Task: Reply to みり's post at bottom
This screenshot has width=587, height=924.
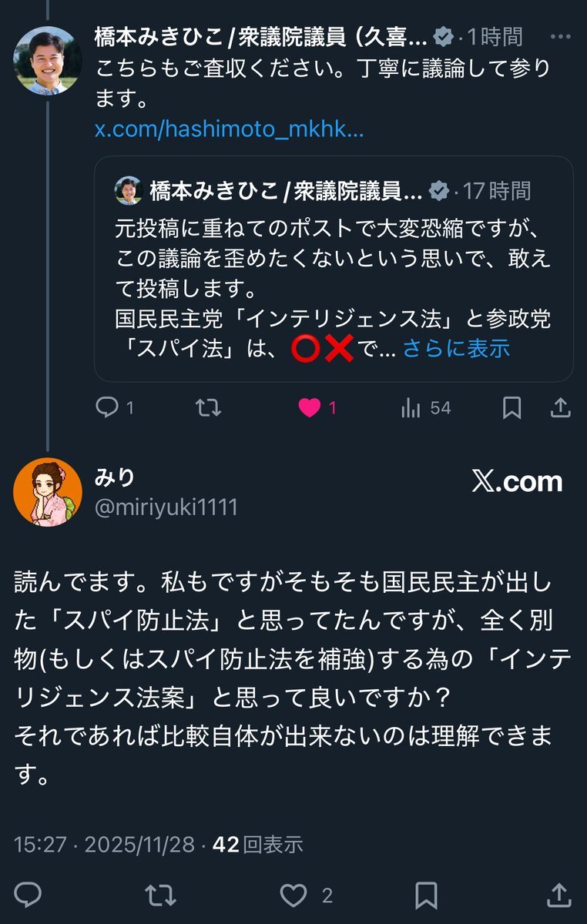Action: tap(28, 895)
